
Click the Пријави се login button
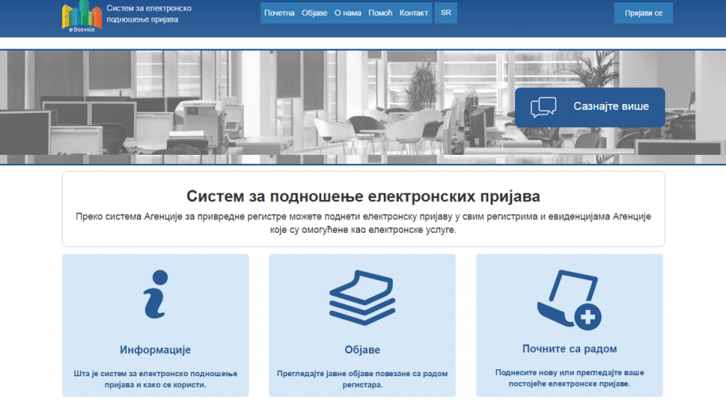coord(644,13)
